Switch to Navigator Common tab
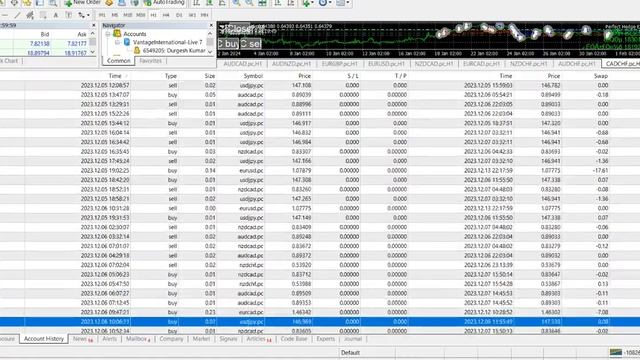This screenshot has height=360, width=640. [x=118, y=61]
